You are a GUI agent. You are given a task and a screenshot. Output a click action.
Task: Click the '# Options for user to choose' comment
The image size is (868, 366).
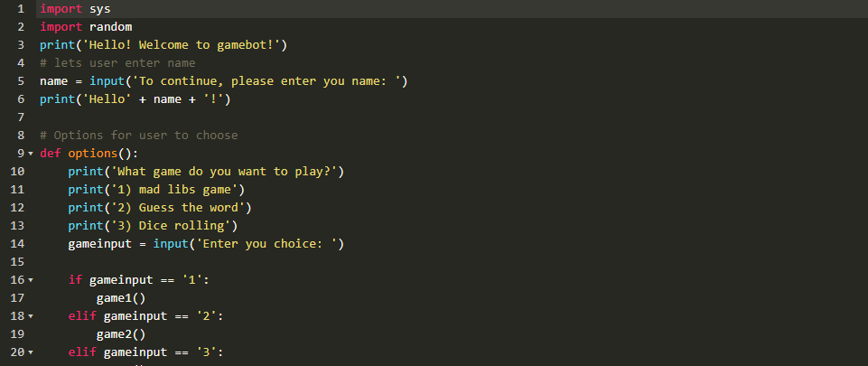[138, 136]
